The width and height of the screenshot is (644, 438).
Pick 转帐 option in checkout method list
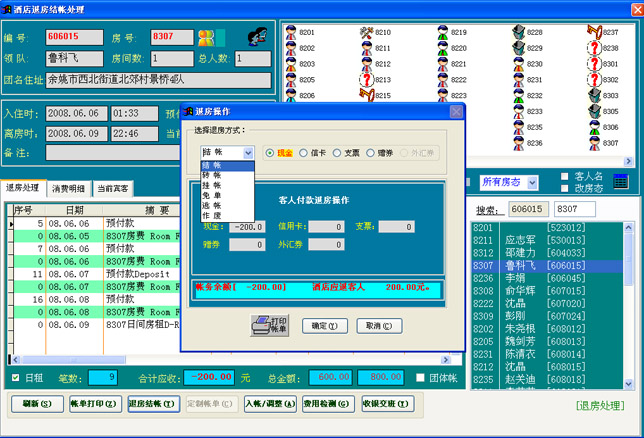[212, 175]
